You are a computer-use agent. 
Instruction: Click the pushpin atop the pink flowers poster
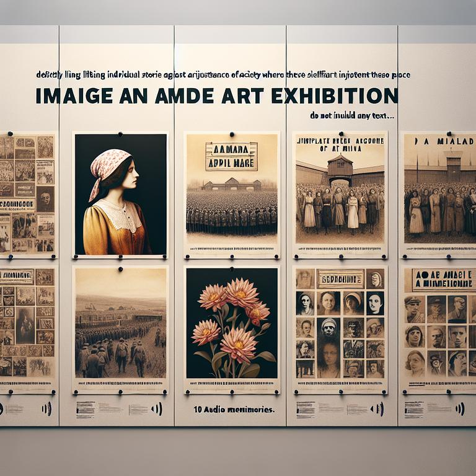(232, 268)
